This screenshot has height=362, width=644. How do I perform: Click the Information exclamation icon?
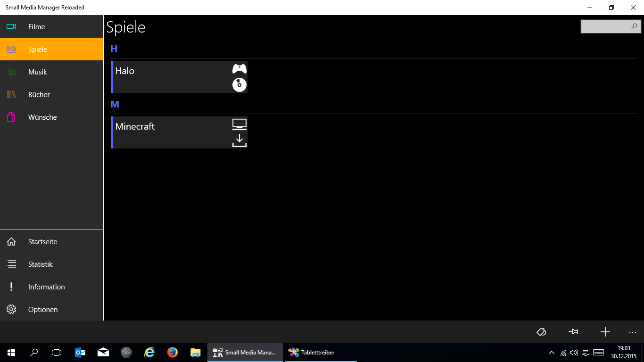11,287
